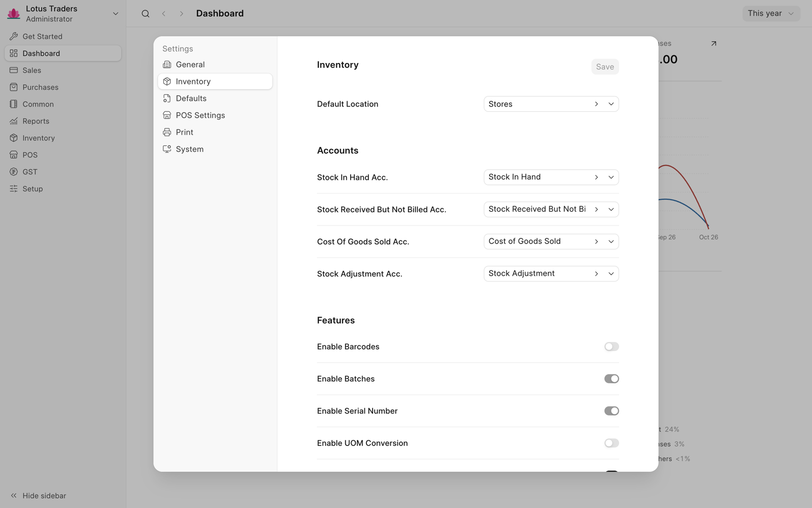812x508 pixels.
Task: Expand Stock Received But Not Billed dropdown chevron
Action: [x=611, y=209]
